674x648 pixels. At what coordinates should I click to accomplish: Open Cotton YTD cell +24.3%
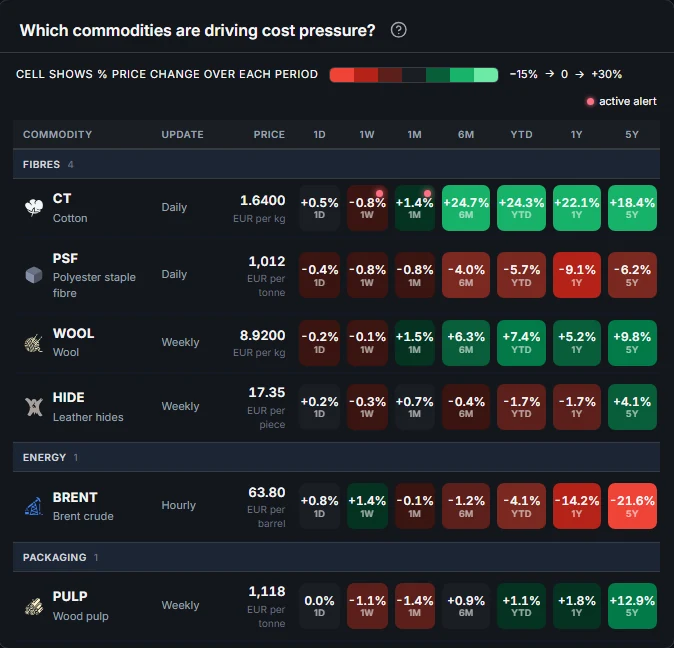click(521, 208)
